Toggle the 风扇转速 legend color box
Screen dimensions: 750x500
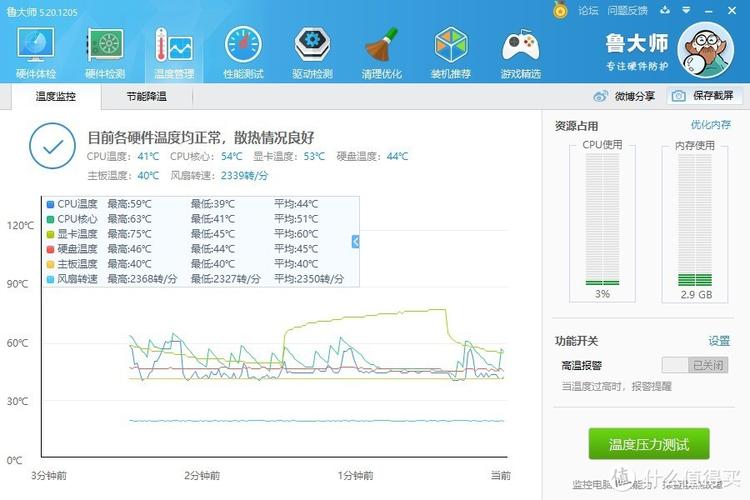pyautogui.click(x=50, y=279)
